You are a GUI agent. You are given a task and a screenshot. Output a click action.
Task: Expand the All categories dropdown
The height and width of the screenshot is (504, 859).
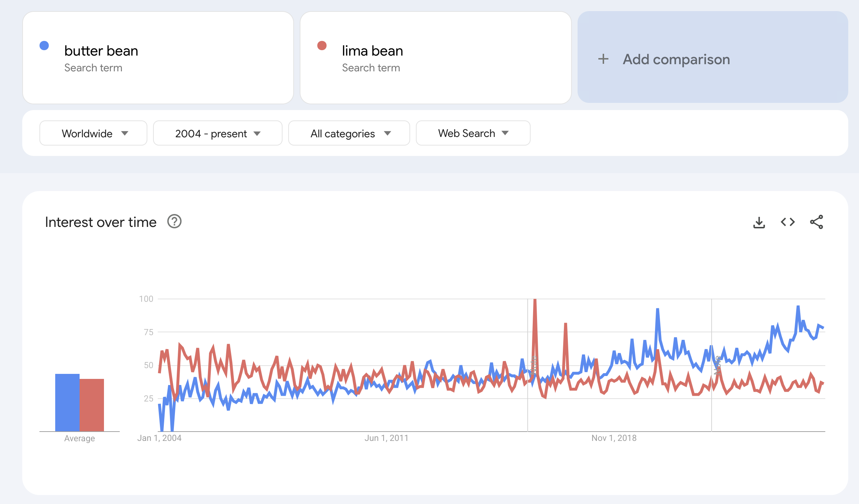point(349,133)
